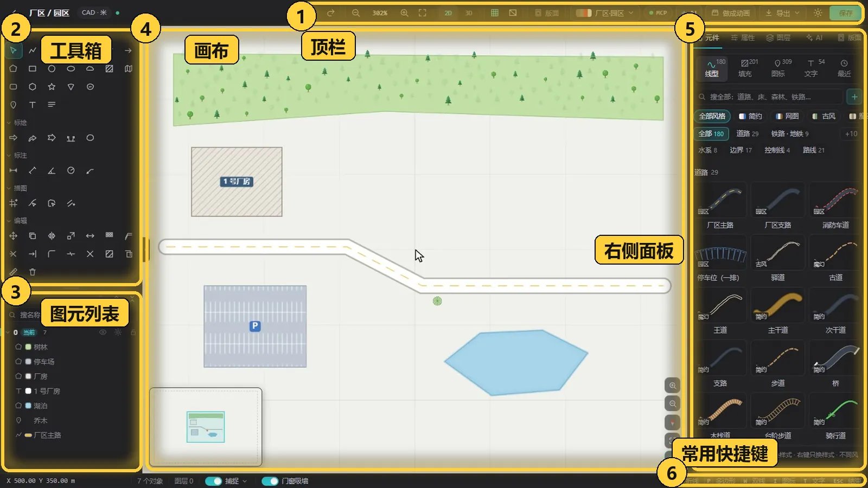Click the 保存 save button
868x488 pixels.
click(846, 13)
